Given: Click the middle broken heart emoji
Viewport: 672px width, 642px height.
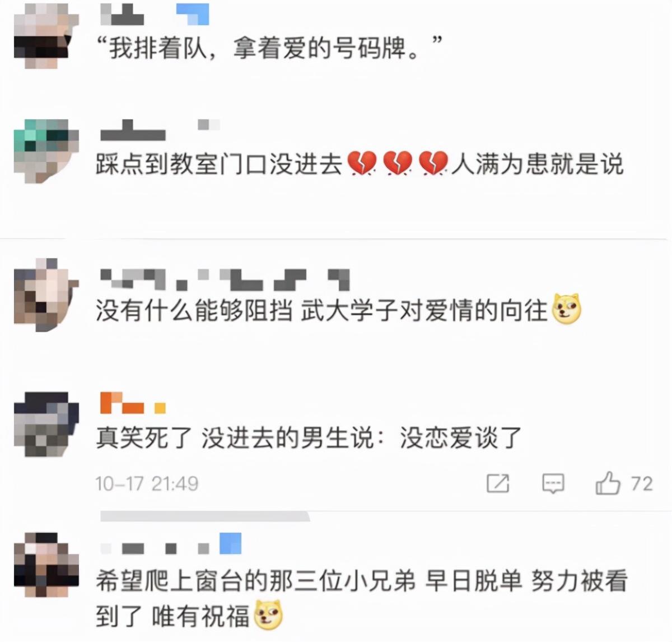Looking at the screenshot, I should click(x=398, y=164).
